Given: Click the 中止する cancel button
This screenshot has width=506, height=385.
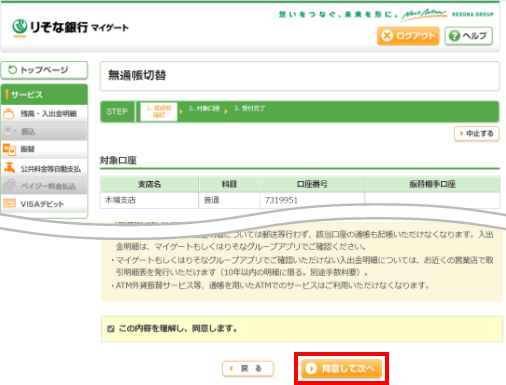Looking at the screenshot, I should [x=476, y=134].
